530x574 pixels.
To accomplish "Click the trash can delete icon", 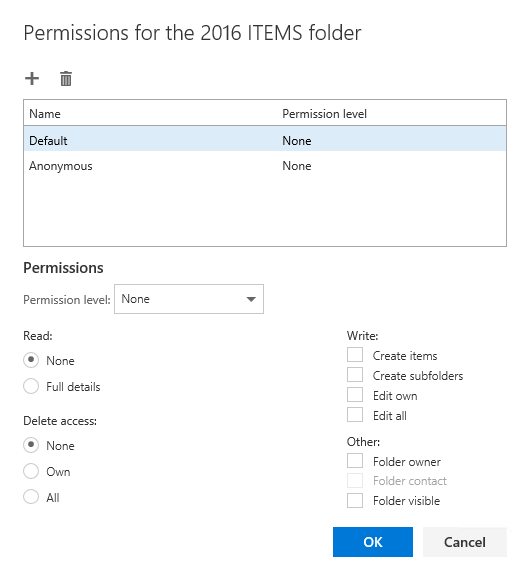I will [66, 79].
